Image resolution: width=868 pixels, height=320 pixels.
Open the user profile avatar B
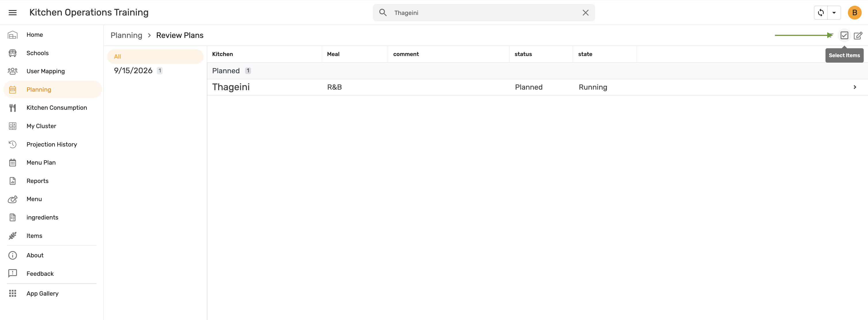pyautogui.click(x=854, y=12)
